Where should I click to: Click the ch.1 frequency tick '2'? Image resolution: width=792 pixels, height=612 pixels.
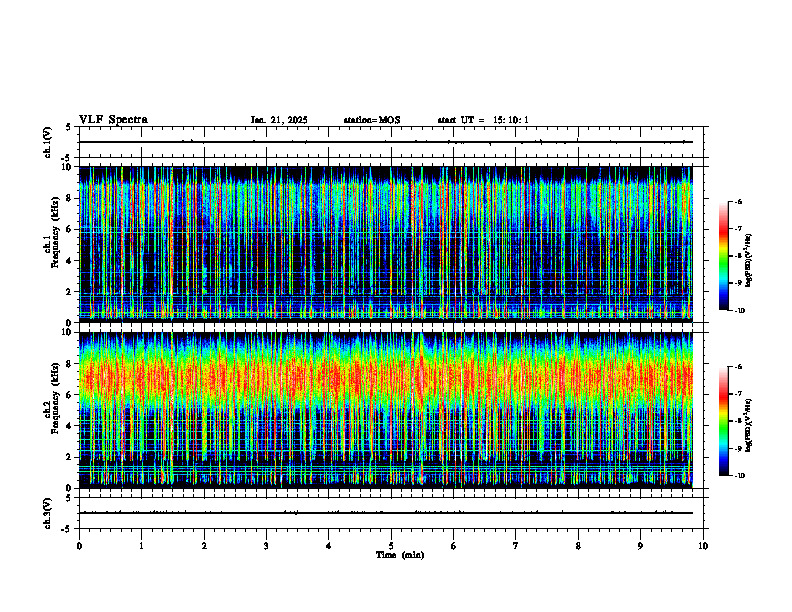tap(71, 292)
